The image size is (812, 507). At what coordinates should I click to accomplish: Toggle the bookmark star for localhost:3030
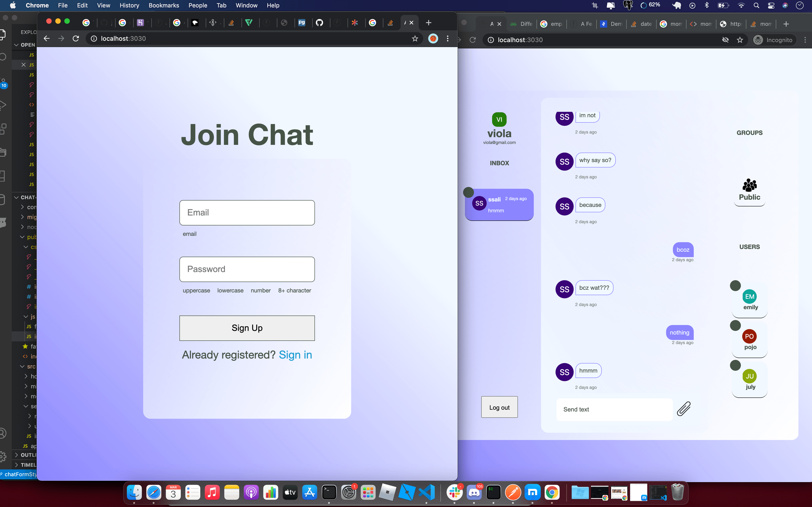click(415, 38)
